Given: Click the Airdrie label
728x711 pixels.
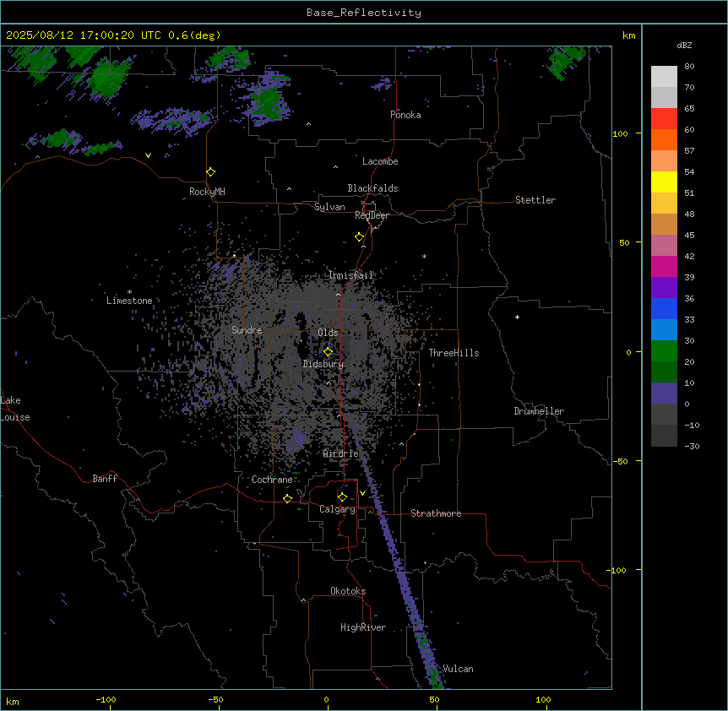Looking at the screenshot, I should [341, 453].
